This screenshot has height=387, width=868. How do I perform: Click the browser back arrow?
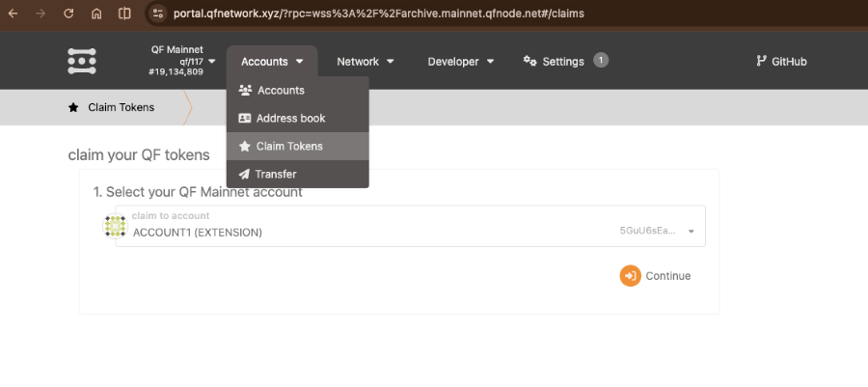tap(13, 14)
